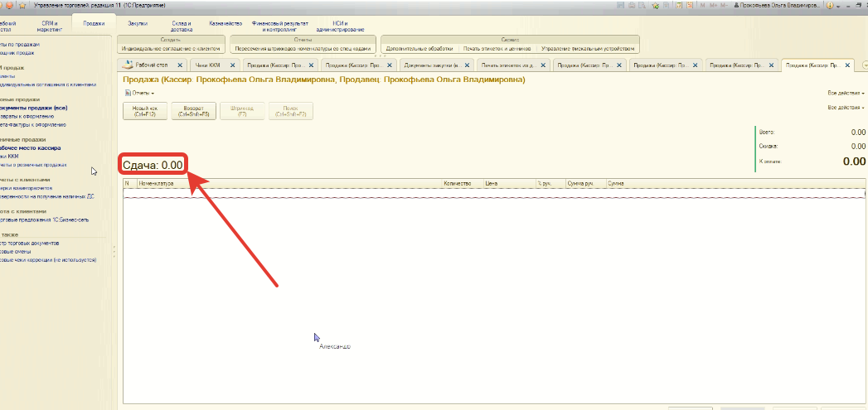Switch to the Закупки section
Image resolution: width=868 pixels, height=410 pixels.
(138, 24)
